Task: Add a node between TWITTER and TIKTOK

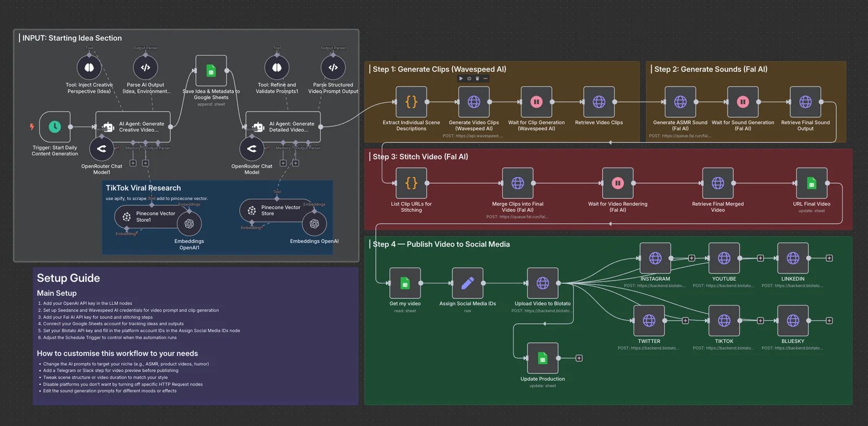Action: [685, 321]
